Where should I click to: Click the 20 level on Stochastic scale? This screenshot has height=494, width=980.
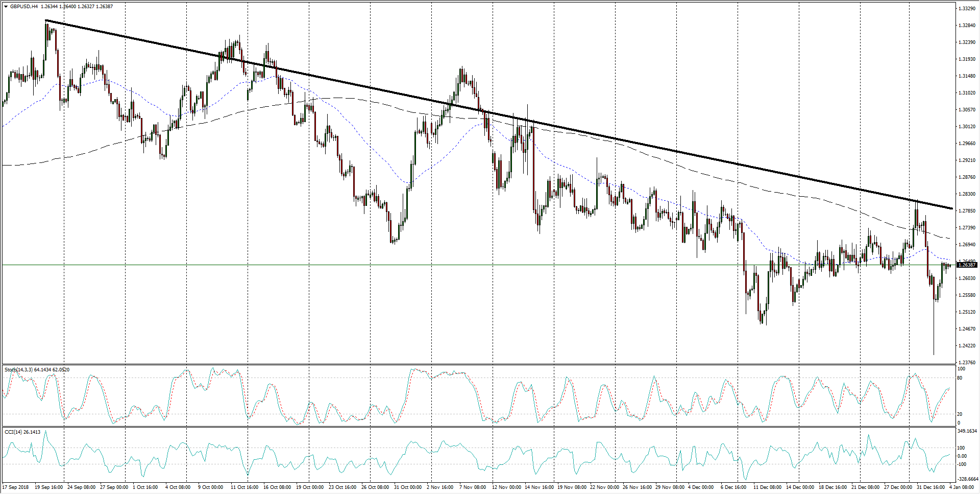click(960, 414)
